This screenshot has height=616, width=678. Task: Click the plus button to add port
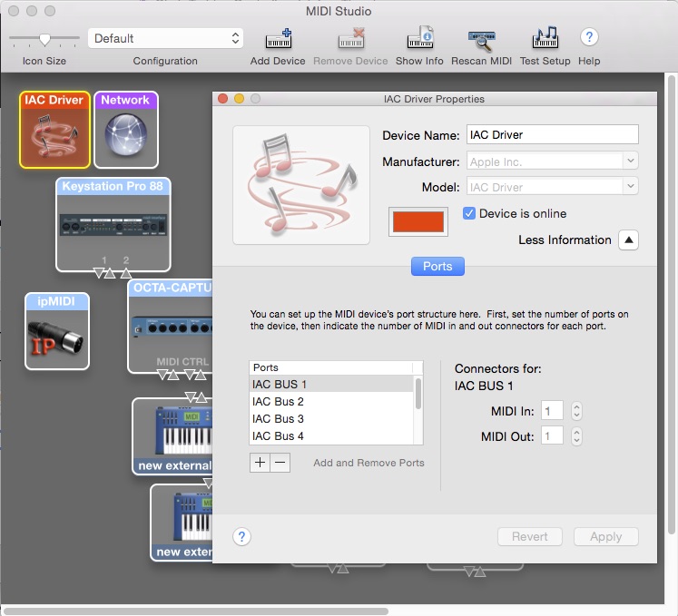[x=260, y=463]
